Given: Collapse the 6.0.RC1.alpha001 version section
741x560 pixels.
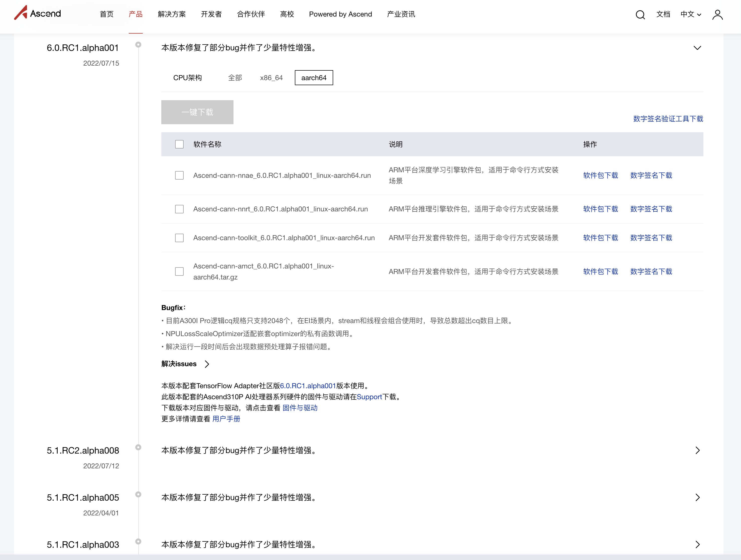Looking at the screenshot, I should click(697, 48).
